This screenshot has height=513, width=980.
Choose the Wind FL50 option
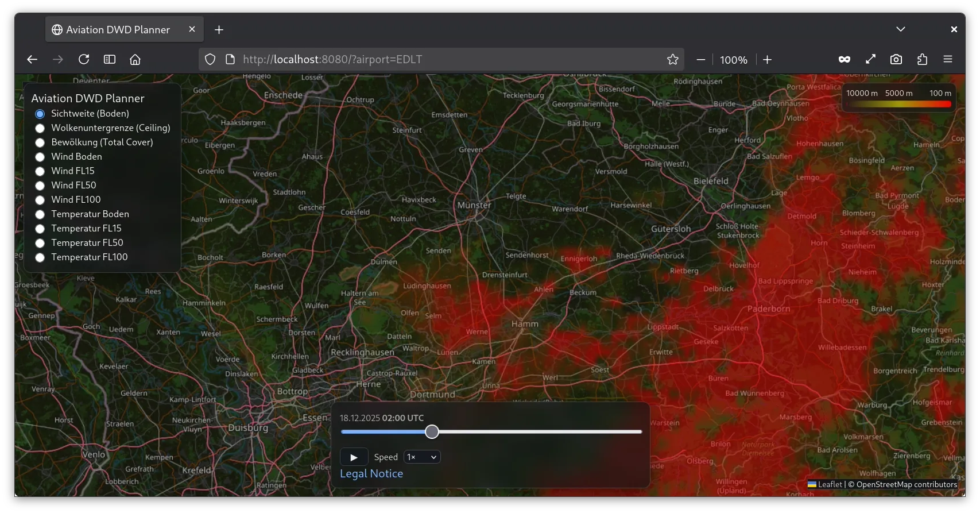click(40, 186)
